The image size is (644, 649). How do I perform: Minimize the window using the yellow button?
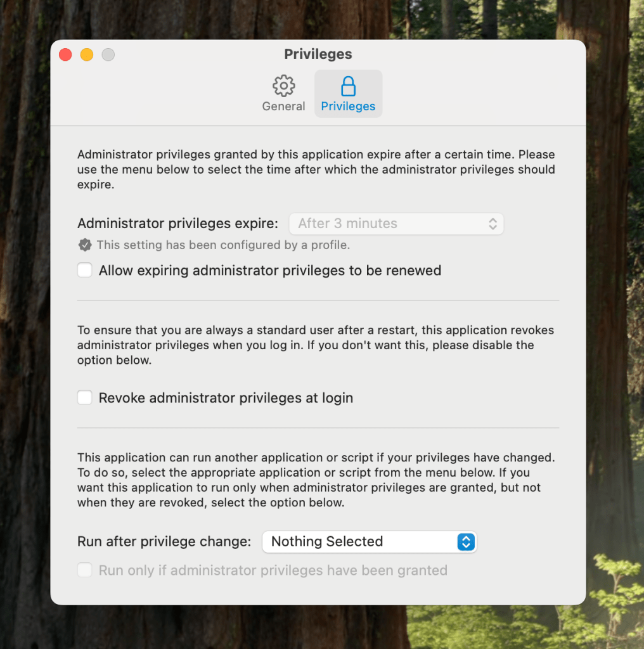click(87, 55)
